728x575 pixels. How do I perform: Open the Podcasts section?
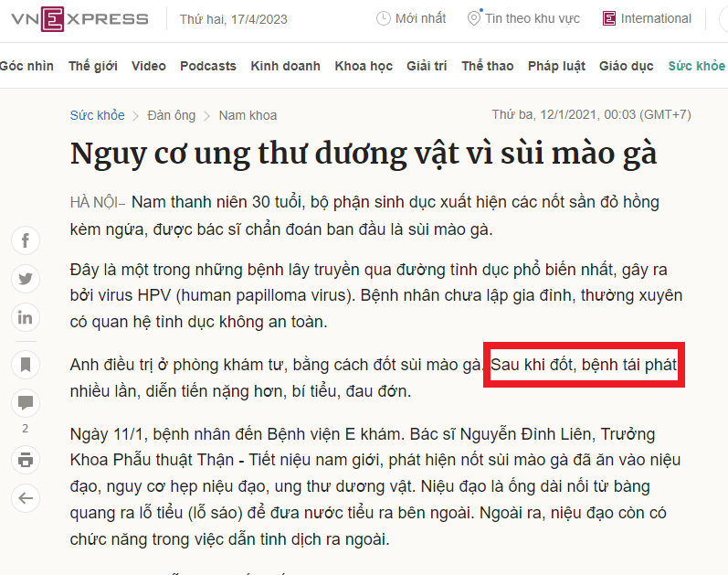pos(208,66)
